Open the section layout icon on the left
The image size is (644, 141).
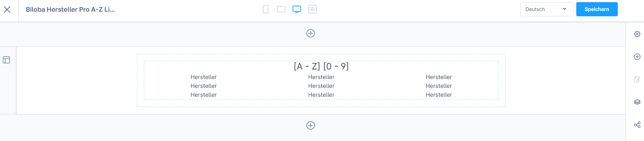6,60
